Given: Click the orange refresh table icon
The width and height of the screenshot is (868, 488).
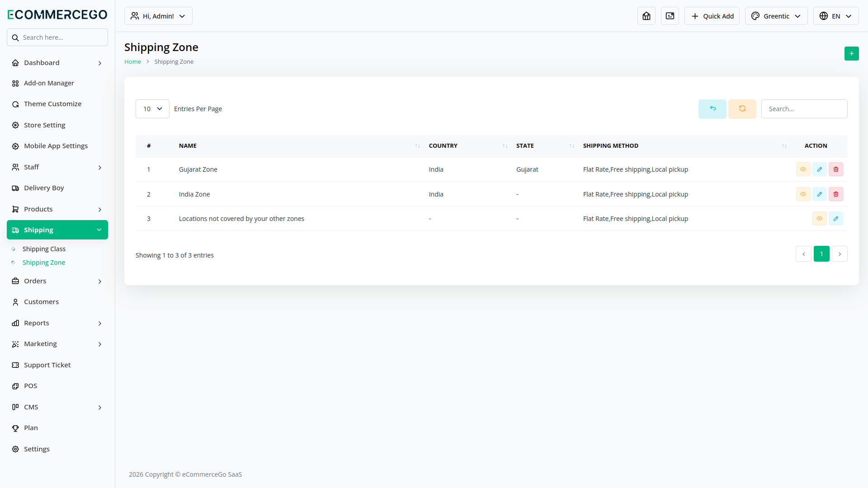Looking at the screenshot, I should pyautogui.click(x=742, y=109).
